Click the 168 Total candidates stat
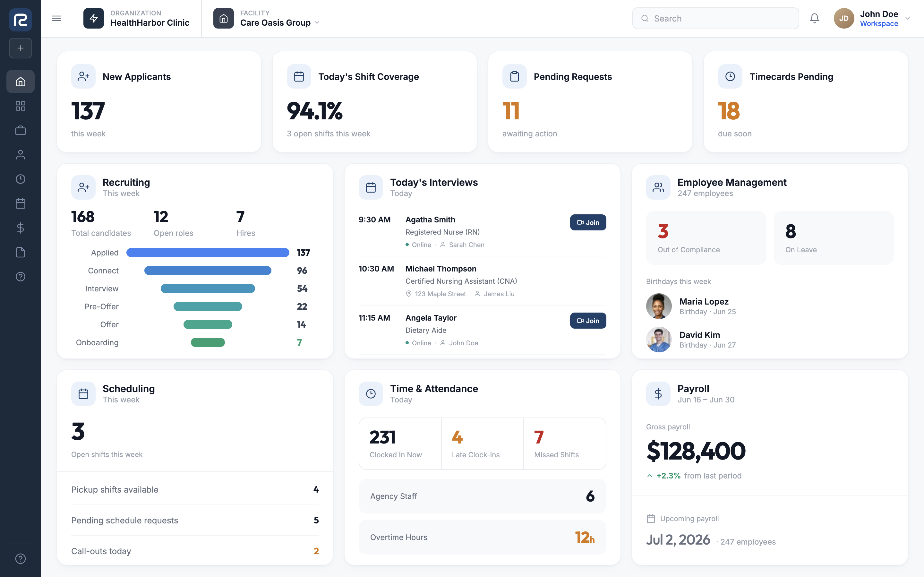This screenshot has width=924, height=577. (x=101, y=223)
